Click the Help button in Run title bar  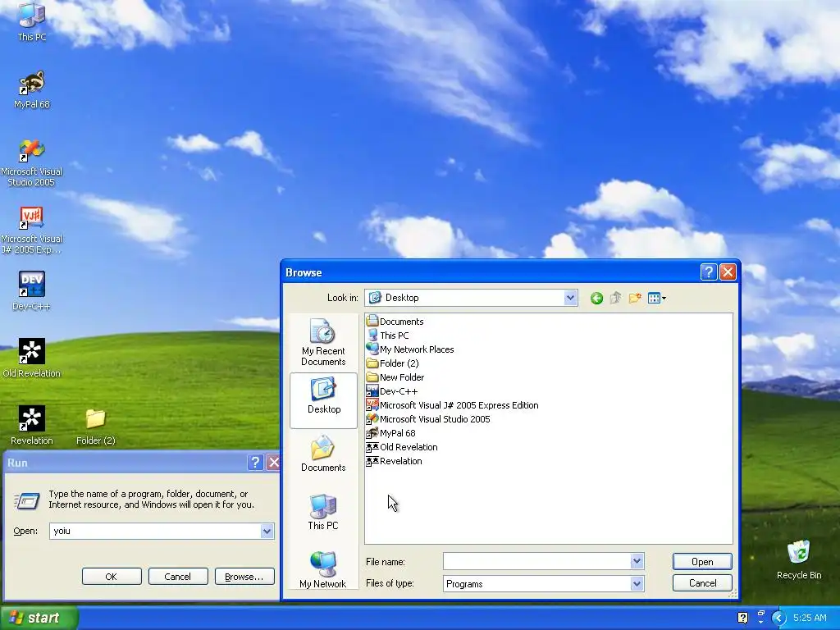(x=256, y=463)
